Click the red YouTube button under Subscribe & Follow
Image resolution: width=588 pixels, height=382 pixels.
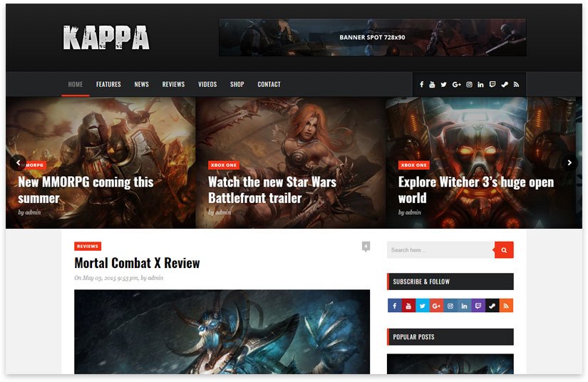pos(408,306)
